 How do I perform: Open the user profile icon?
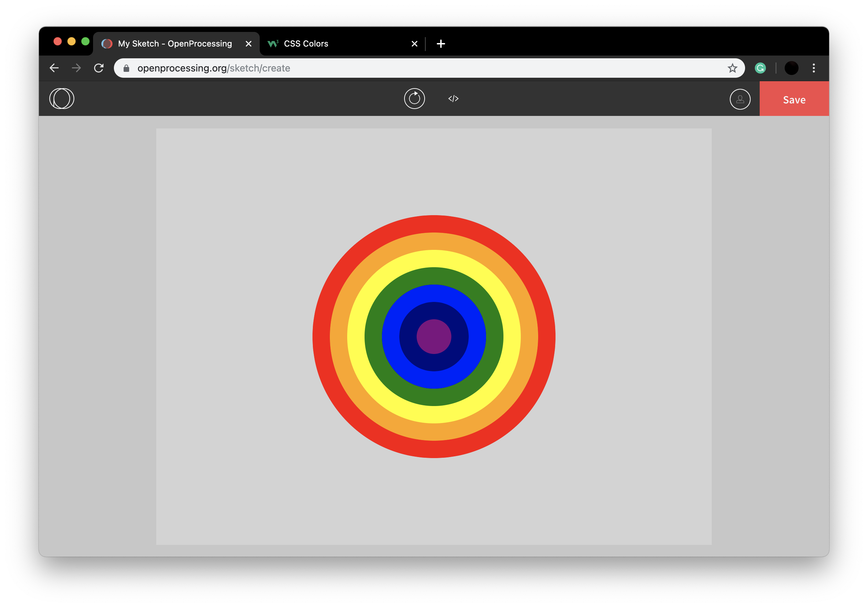coord(740,99)
